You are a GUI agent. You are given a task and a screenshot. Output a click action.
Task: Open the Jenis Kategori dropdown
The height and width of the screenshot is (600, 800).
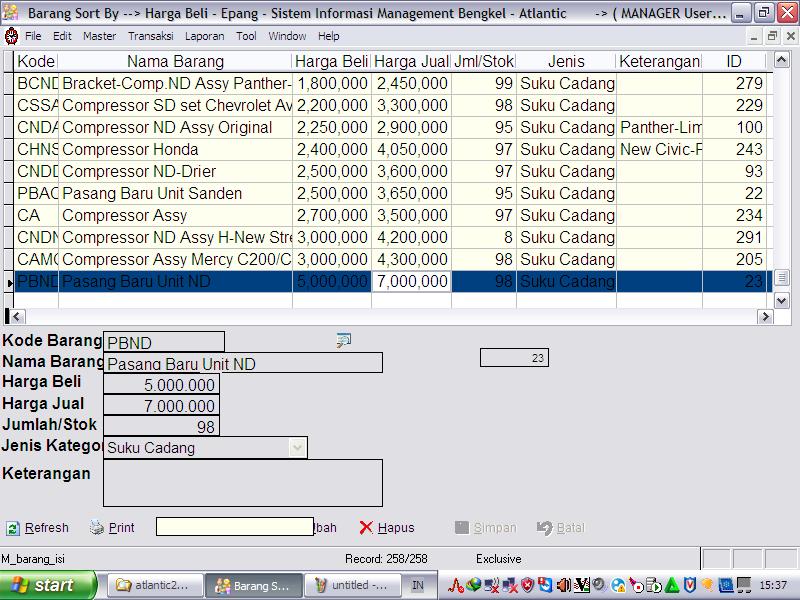(x=297, y=448)
